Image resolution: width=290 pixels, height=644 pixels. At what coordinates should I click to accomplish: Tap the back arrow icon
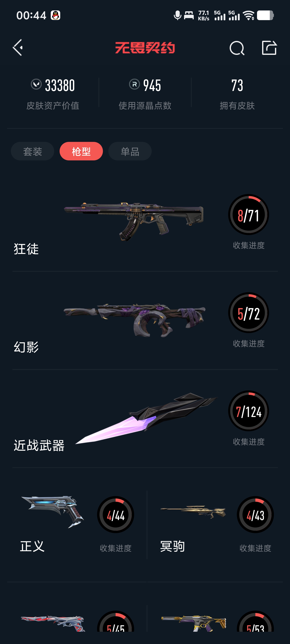point(18,47)
